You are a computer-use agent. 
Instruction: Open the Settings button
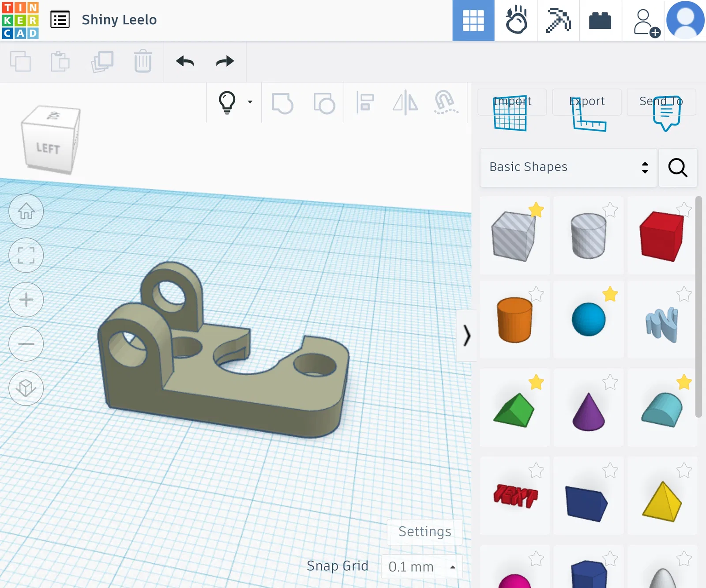[x=424, y=532]
